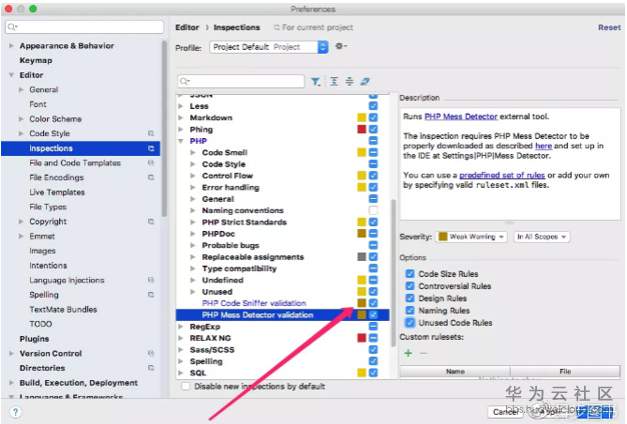Click the red severity swatch beside Phing
This screenshot has height=424, width=627.
[x=361, y=129]
